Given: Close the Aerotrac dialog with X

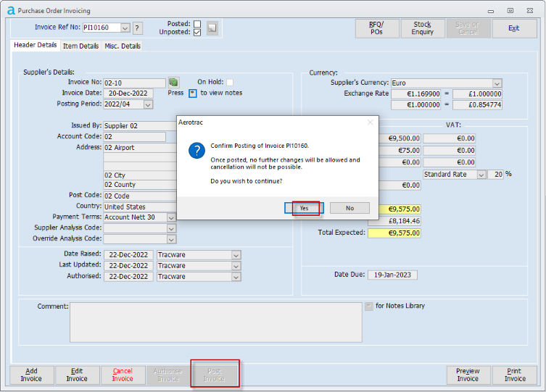Looking at the screenshot, I should (370, 122).
